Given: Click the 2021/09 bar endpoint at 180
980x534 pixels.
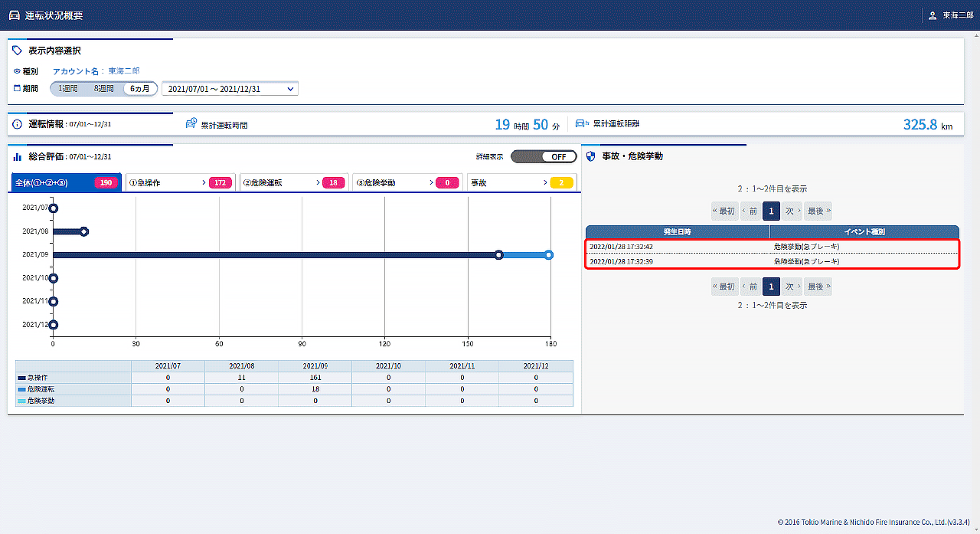Looking at the screenshot, I should tap(549, 254).
